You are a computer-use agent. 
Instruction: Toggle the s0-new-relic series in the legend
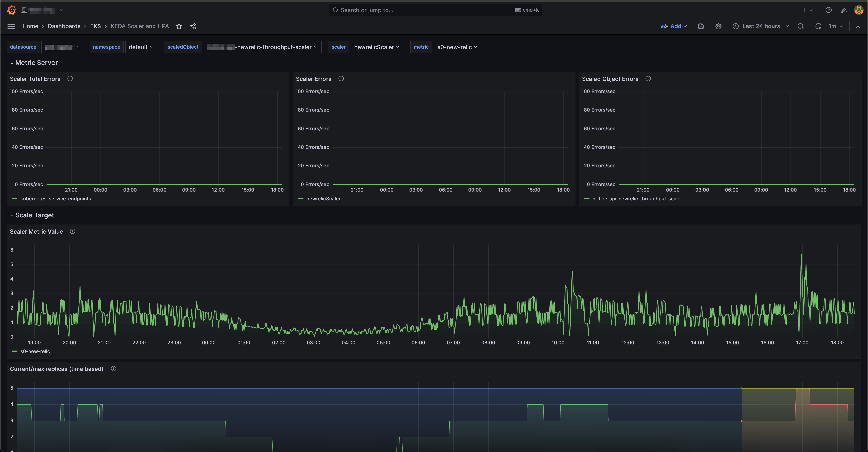click(35, 351)
